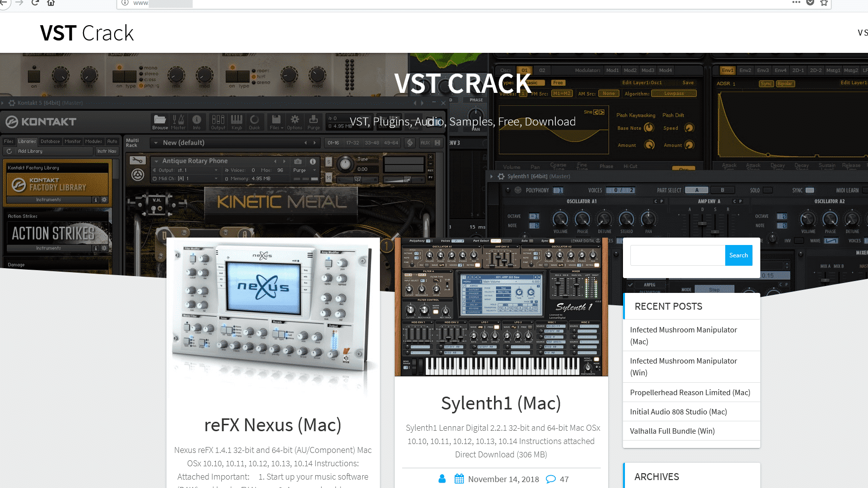The height and width of the screenshot is (488, 868).
Task: Click the hero tagline 'VST, Plugins, Audio, Samples'
Action: (463, 122)
